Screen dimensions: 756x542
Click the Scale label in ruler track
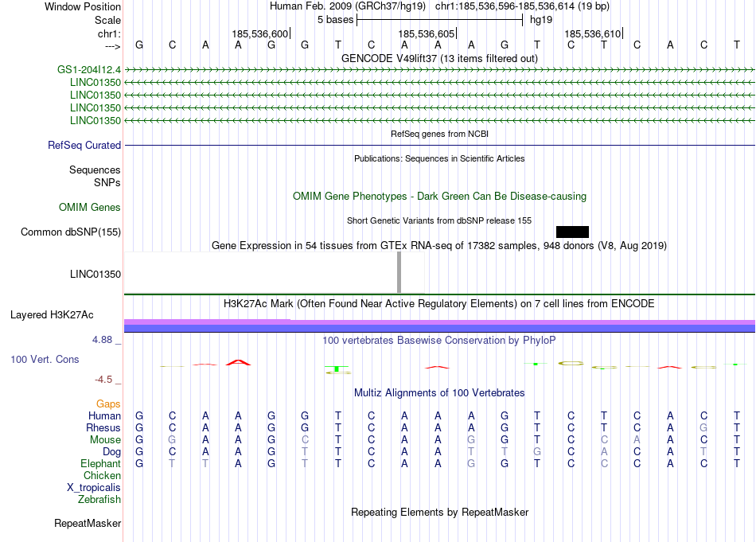pos(107,20)
